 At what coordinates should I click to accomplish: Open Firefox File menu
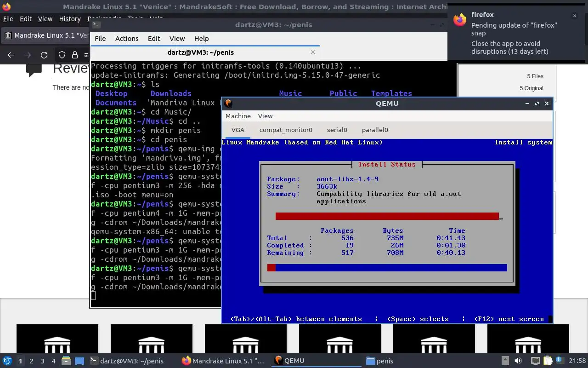(x=8, y=19)
